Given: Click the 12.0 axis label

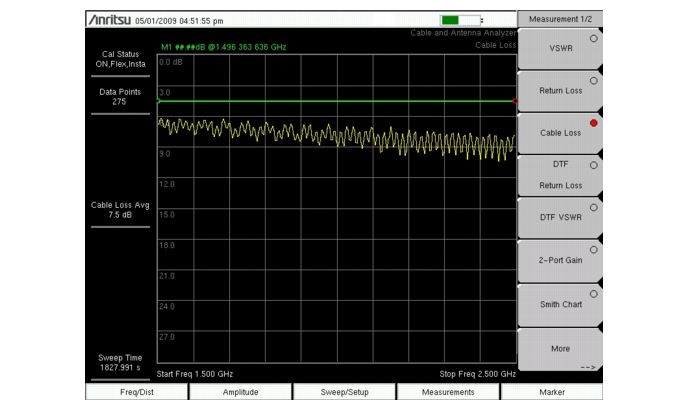Looking at the screenshot, I should click(x=167, y=184).
